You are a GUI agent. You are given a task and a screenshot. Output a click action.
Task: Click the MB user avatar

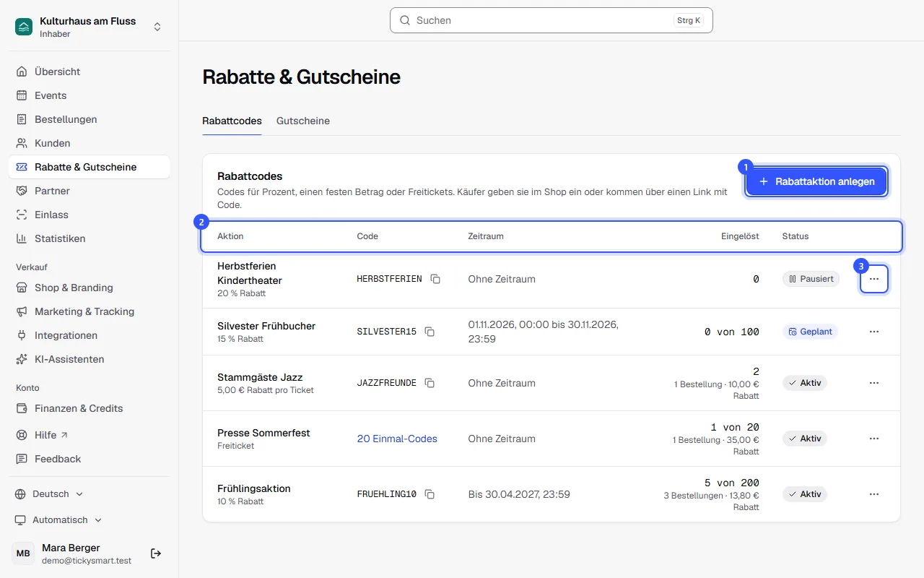(23, 553)
